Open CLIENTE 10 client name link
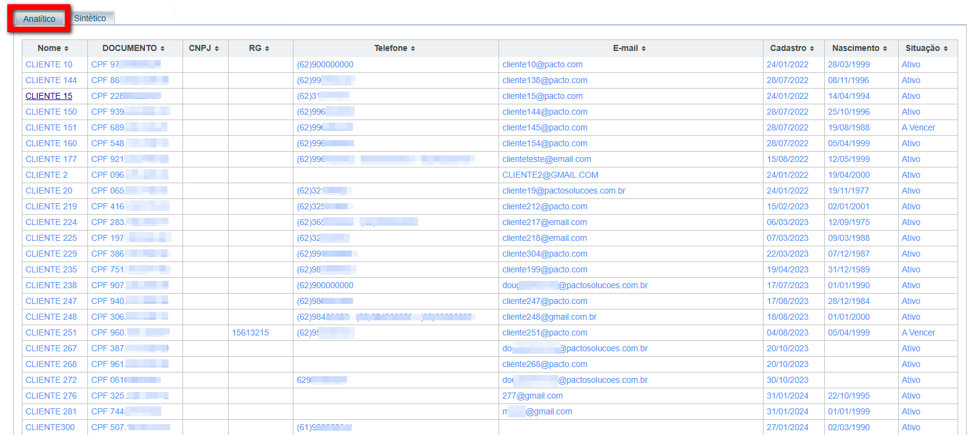Viewport: 980px width, 435px height. pos(49,64)
